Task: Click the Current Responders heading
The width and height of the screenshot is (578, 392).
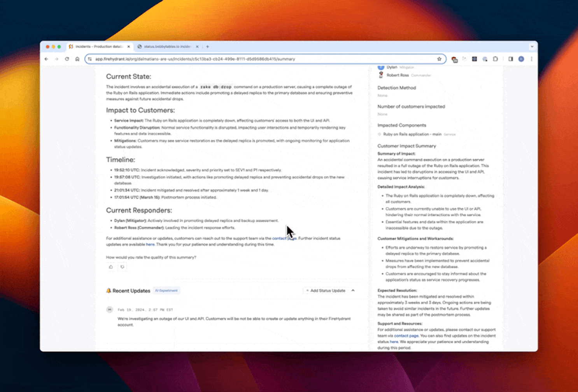Action: 139,210
